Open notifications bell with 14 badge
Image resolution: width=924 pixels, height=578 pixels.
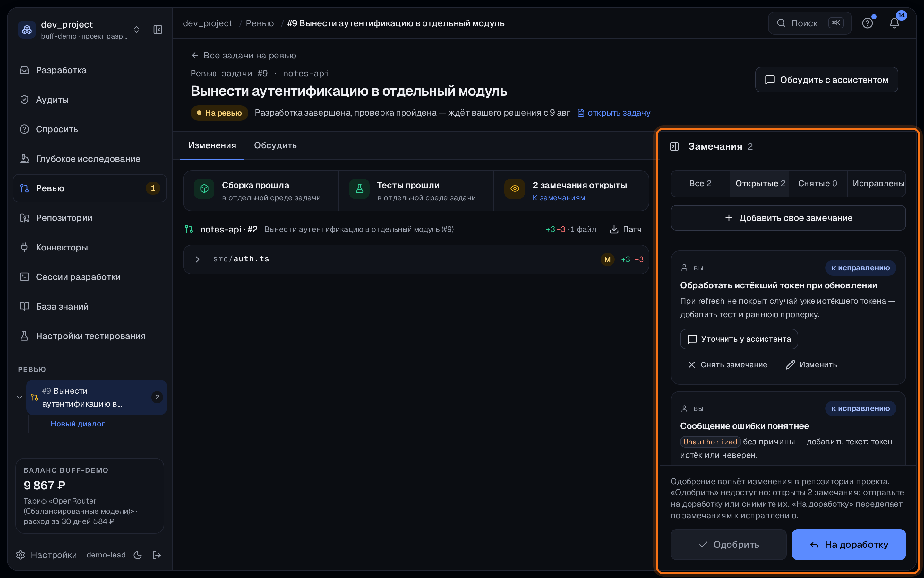(x=894, y=23)
